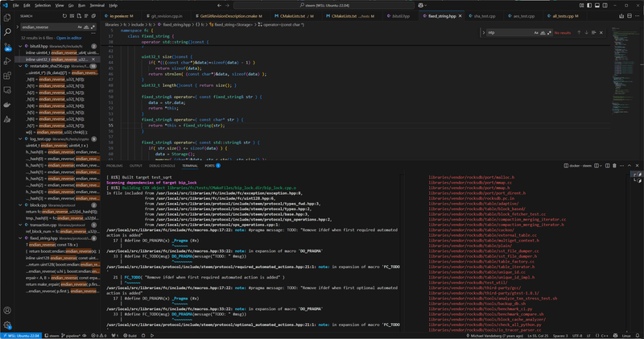
Task: Open Copilot dropdown arrow in title bar
Action: coord(426,6)
